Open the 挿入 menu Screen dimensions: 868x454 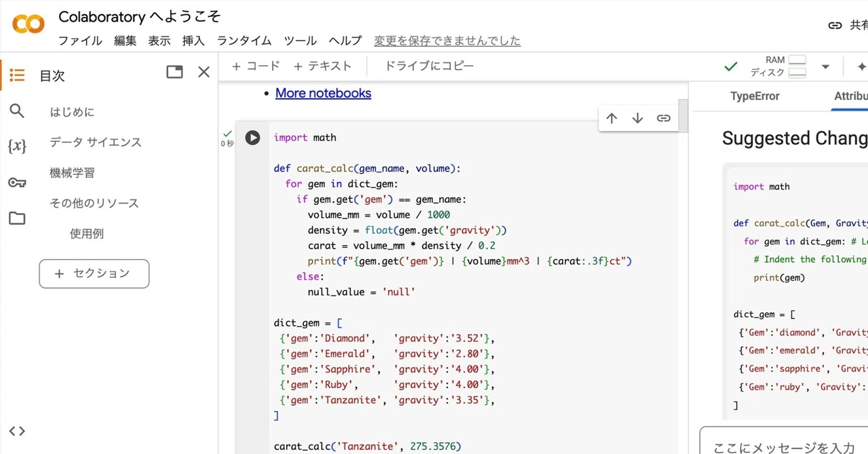click(193, 41)
